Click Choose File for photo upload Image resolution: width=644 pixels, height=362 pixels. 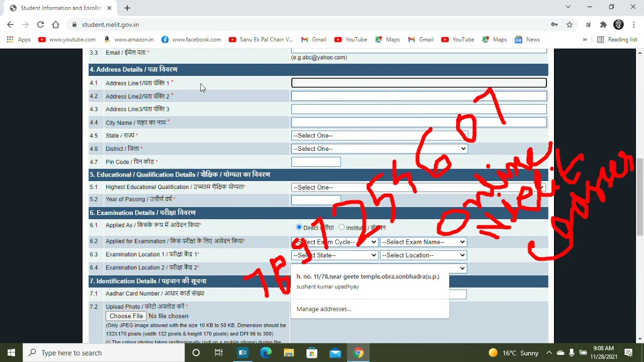pyautogui.click(x=126, y=316)
